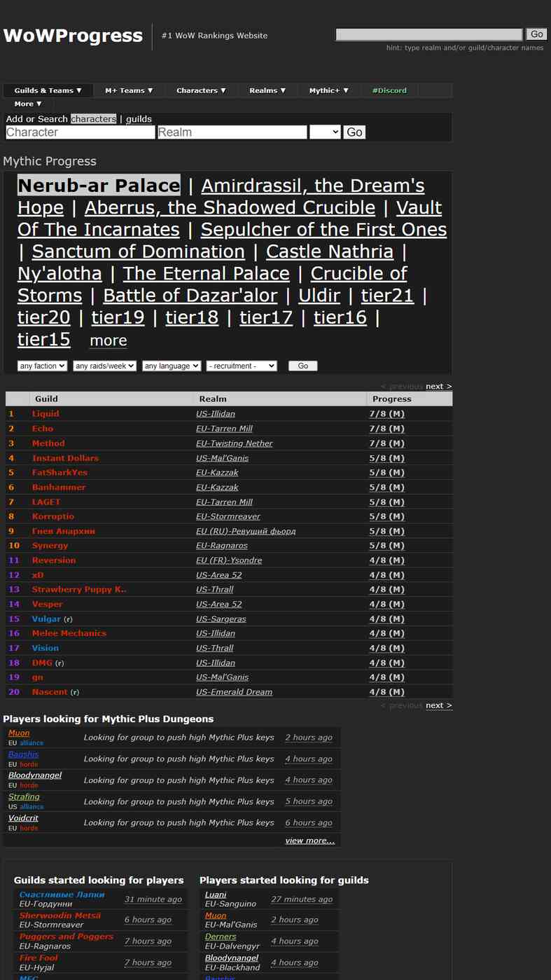Screen dimensions: 551x980
Task: Select Battle of Dazar'alor raid
Action: pos(190,296)
